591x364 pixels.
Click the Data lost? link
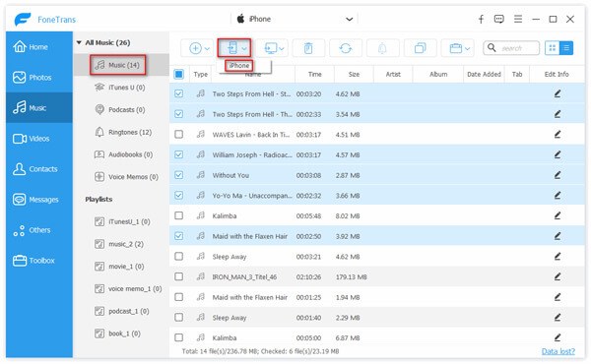(x=558, y=351)
